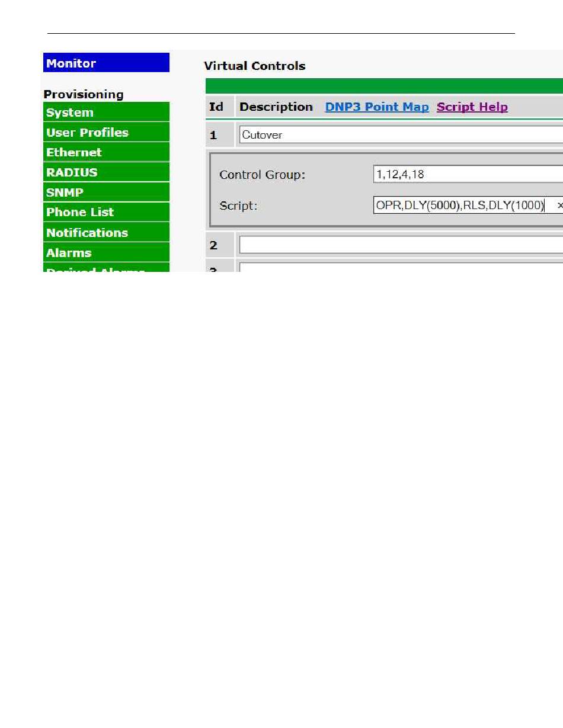Open Derived Alarms page

tap(106, 268)
